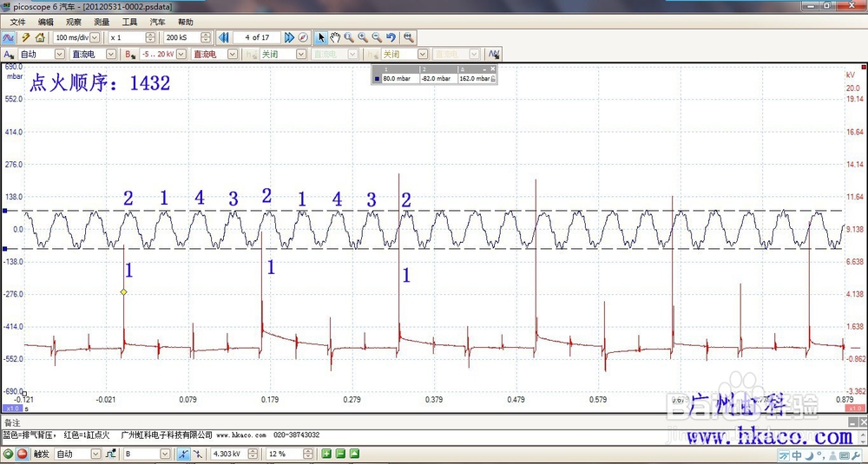Open channel B options button
The image size is (868, 464).
[x=130, y=54]
